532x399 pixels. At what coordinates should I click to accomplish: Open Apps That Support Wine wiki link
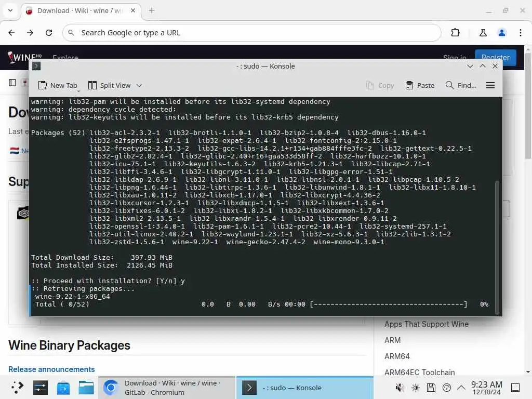427,324
